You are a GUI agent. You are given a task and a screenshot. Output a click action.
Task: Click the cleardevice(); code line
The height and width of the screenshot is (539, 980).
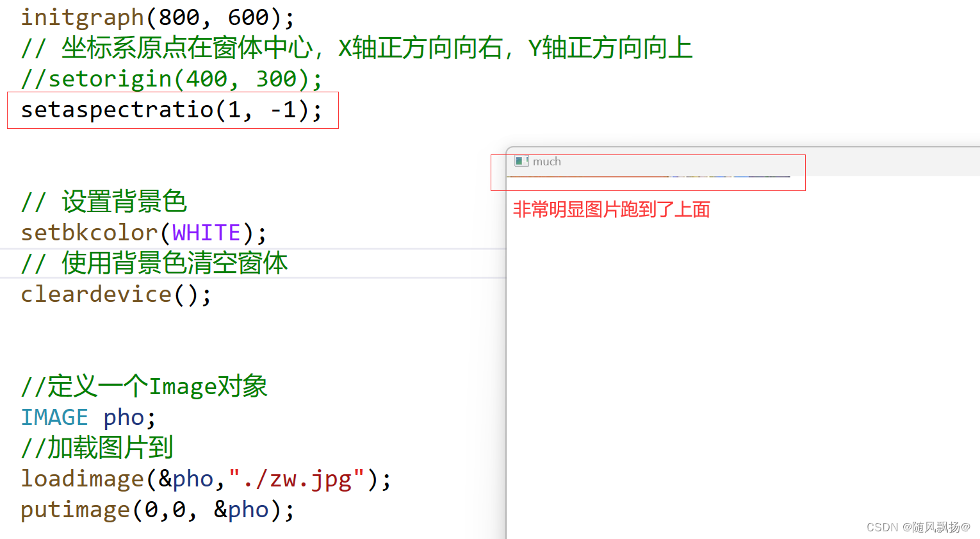tap(116, 294)
